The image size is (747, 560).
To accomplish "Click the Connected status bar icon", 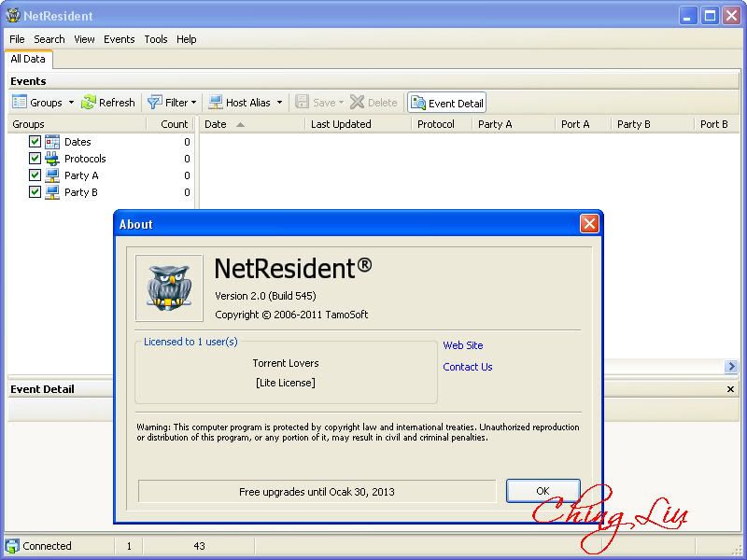I will [x=12, y=546].
